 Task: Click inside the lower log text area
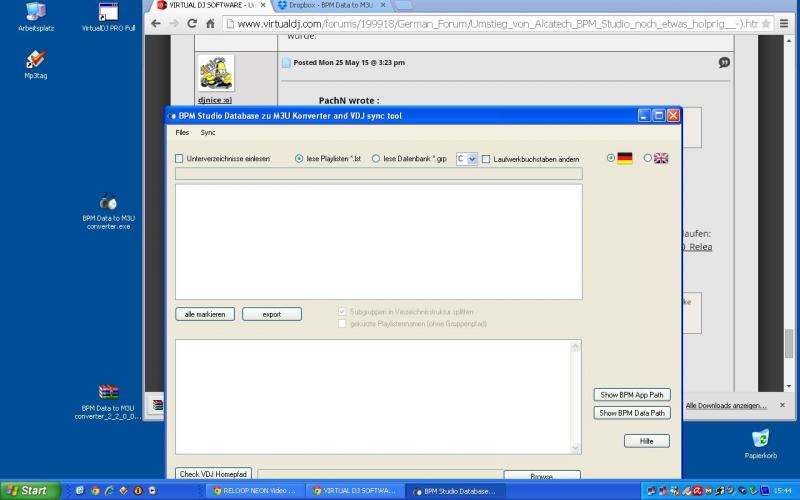(373, 396)
